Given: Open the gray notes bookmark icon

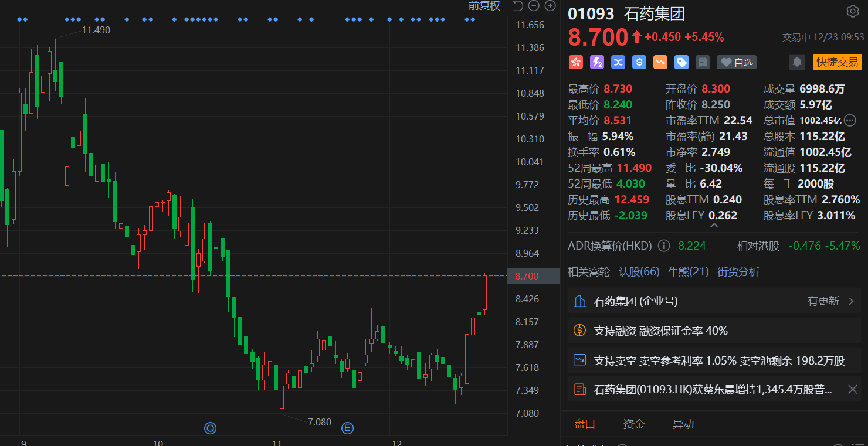Looking at the screenshot, I should point(702,62).
